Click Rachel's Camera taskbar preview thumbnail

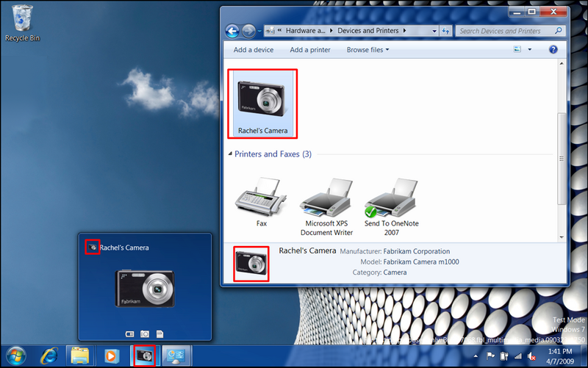coord(145,286)
